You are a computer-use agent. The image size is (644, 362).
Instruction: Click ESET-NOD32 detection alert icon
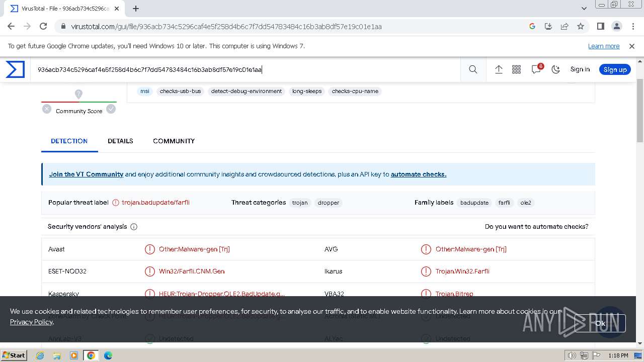pyautogui.click(x=150, y=271)
